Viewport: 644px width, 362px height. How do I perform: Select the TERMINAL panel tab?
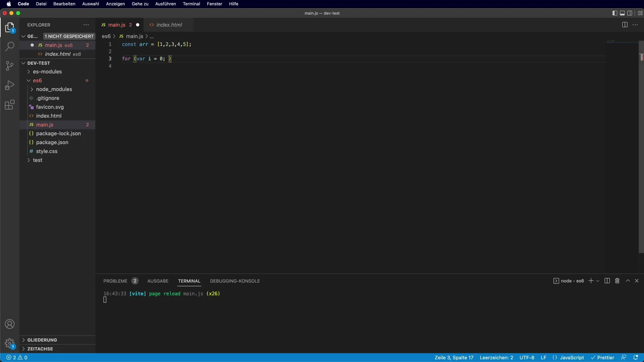coord(189,281)
